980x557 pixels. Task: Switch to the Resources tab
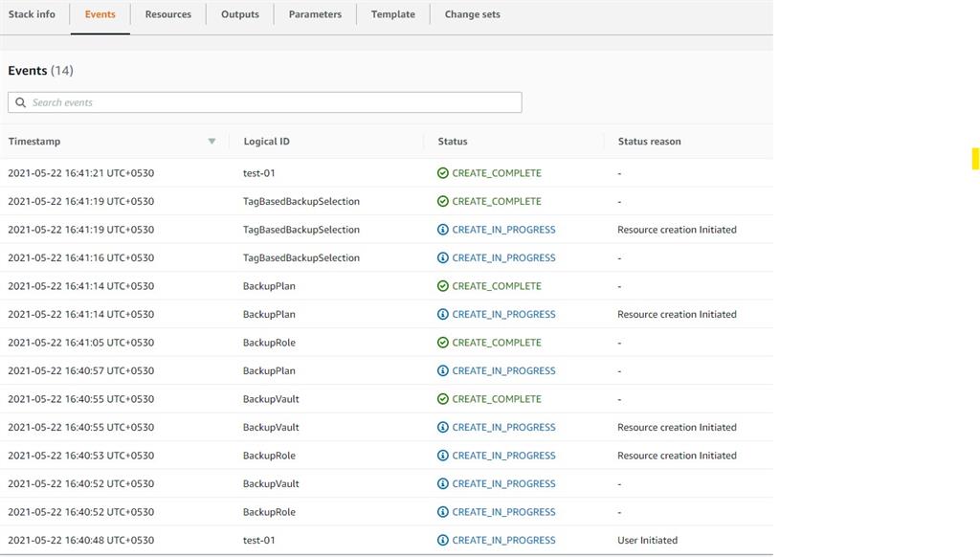167,14
